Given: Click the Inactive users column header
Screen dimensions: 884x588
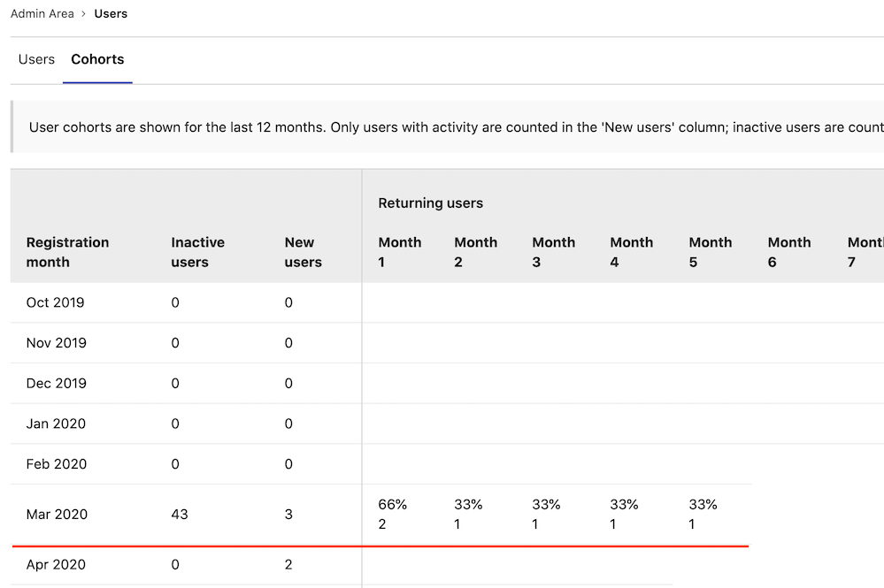Looking at the screenshot, I should click(197, 252).
